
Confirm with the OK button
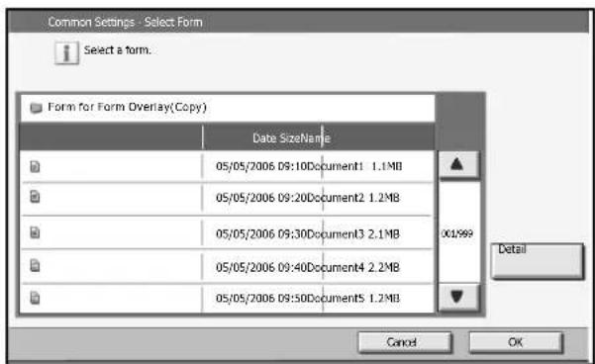[x=516, y=342]
